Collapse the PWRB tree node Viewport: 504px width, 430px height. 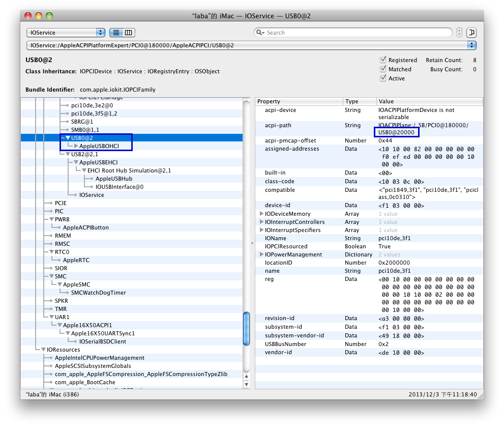click(x=51, y=219)
